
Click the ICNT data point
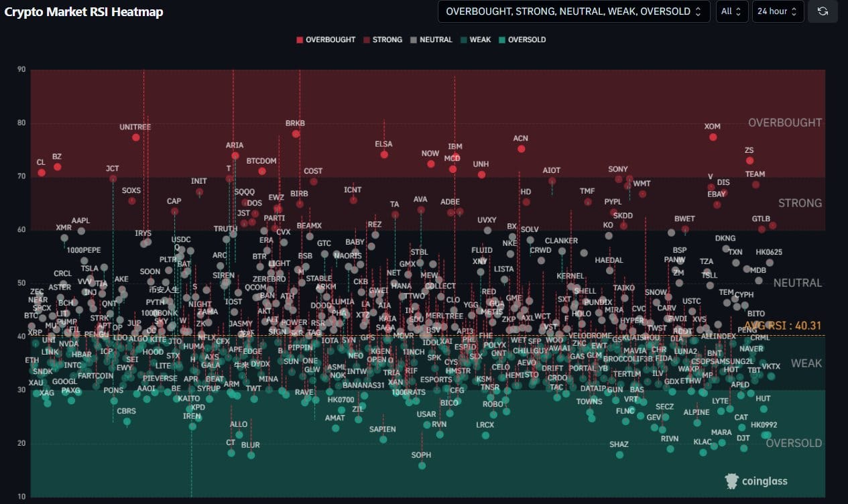pyautogui.click(x=353, y=200)
